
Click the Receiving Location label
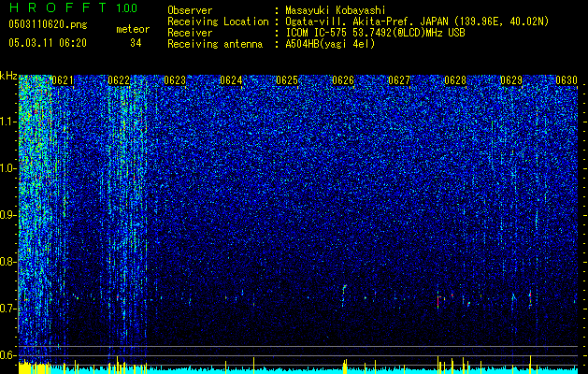[218, 22]
